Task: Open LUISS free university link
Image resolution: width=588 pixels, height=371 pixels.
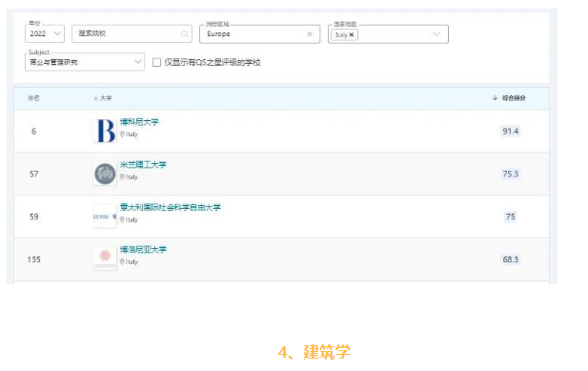Action: [x=171, y=207]
